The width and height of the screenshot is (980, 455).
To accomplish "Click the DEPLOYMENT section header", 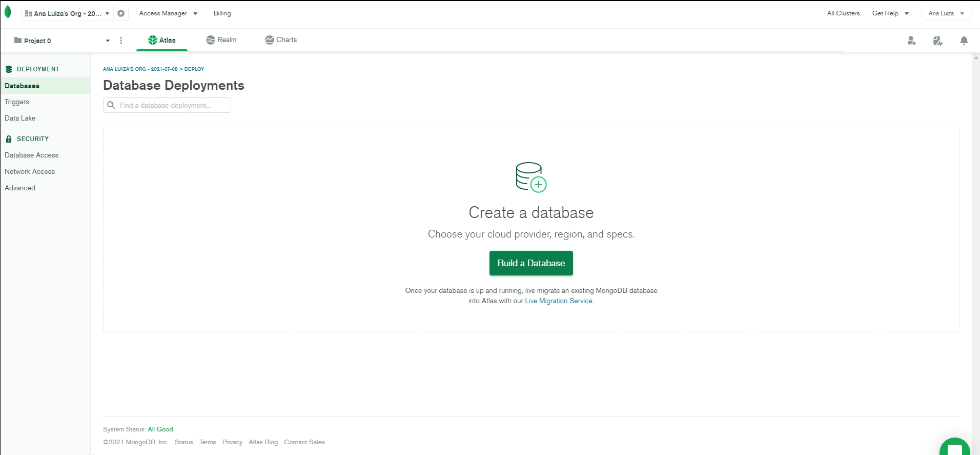I will (38, 69).
